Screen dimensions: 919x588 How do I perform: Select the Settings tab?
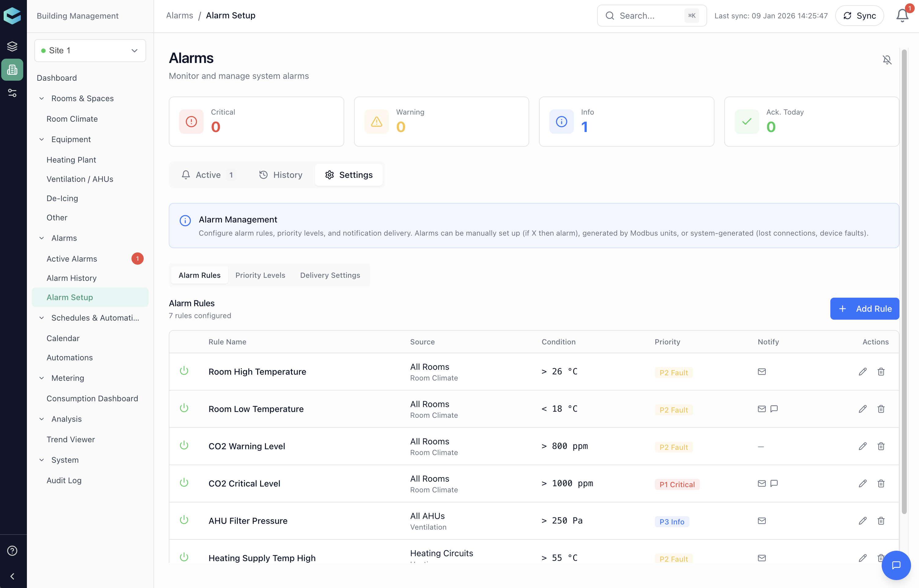click(x=349, y=175)
